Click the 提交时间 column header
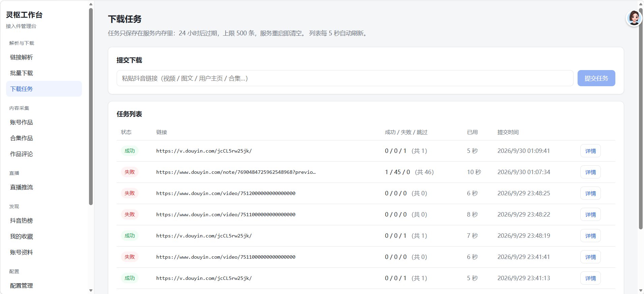Image resolution: width=644 pixels, height=294 pixels. coord(508,132)
